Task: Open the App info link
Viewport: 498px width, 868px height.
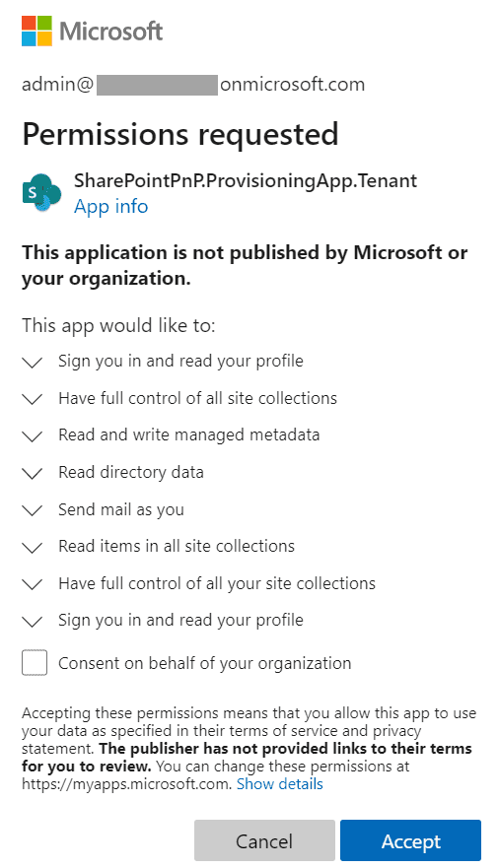Action: pyautogui.click(x=110, y=207)
